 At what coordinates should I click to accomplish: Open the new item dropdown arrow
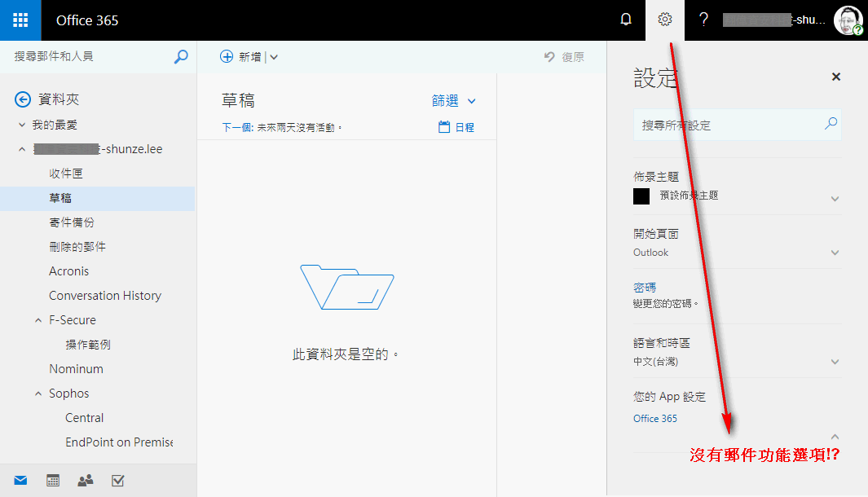point(274,57)
